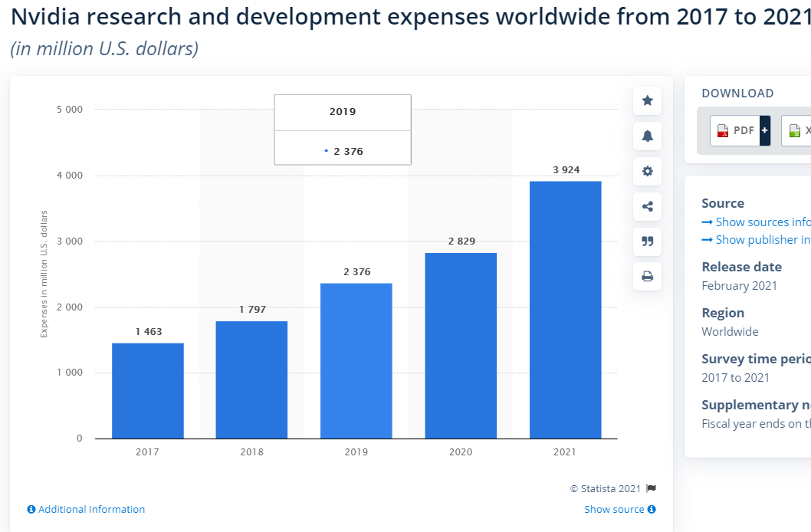Click the 2019 tooltip header
The image size is (811, 532).
[343, 112]
